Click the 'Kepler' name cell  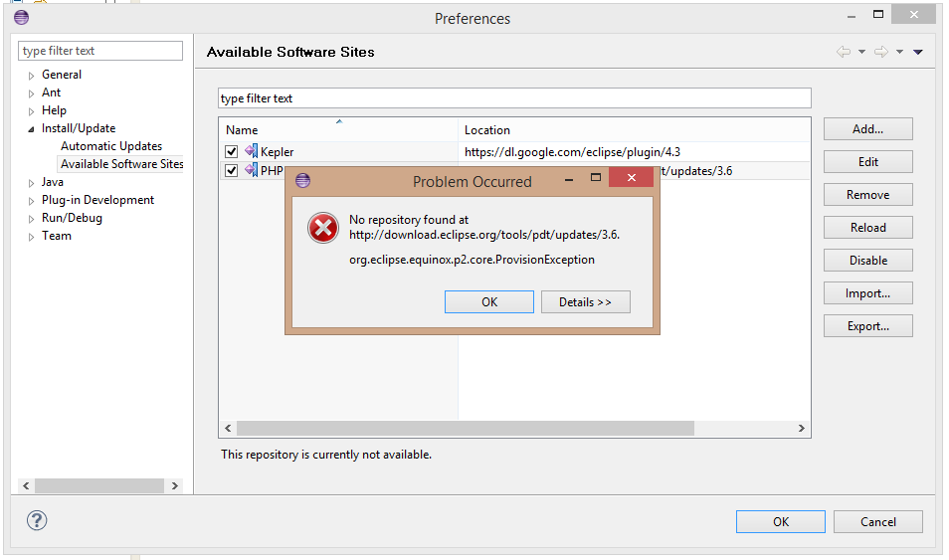(278, 151)
